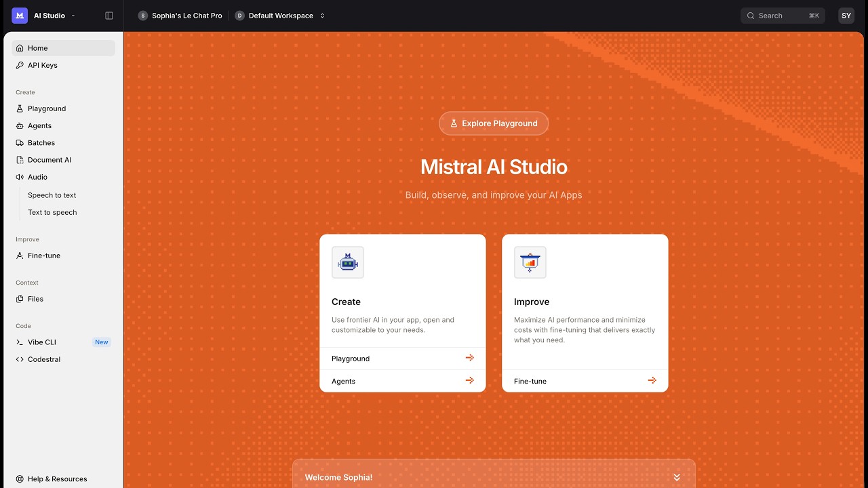Click the Home house icon in sidebar
Viewport: 868px width, 488px height.
[20, 48]
